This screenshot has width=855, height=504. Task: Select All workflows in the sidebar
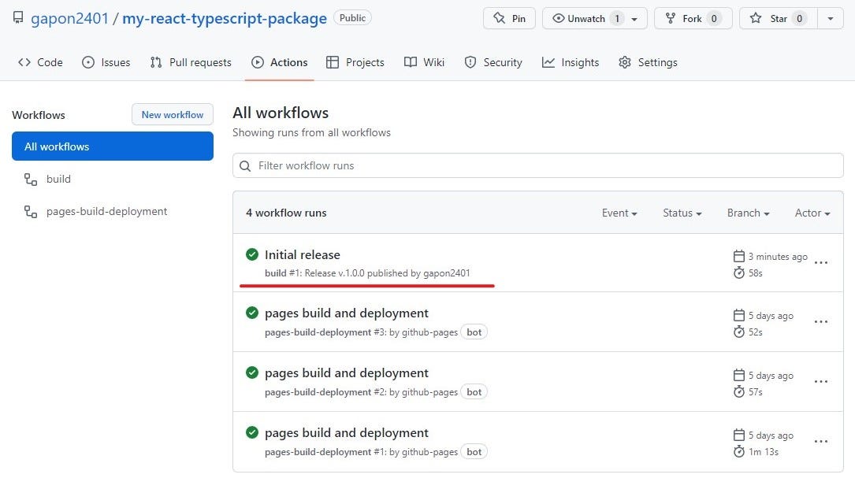coord(113,146)
